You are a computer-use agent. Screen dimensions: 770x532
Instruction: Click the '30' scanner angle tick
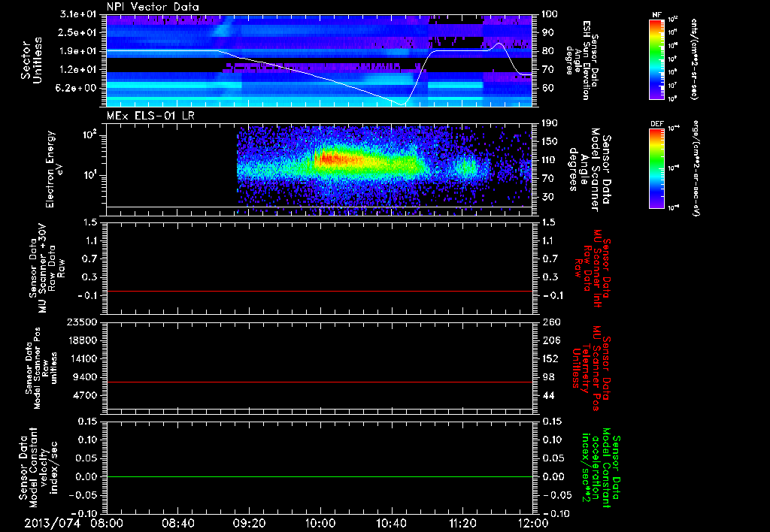(x=547, y=197)
